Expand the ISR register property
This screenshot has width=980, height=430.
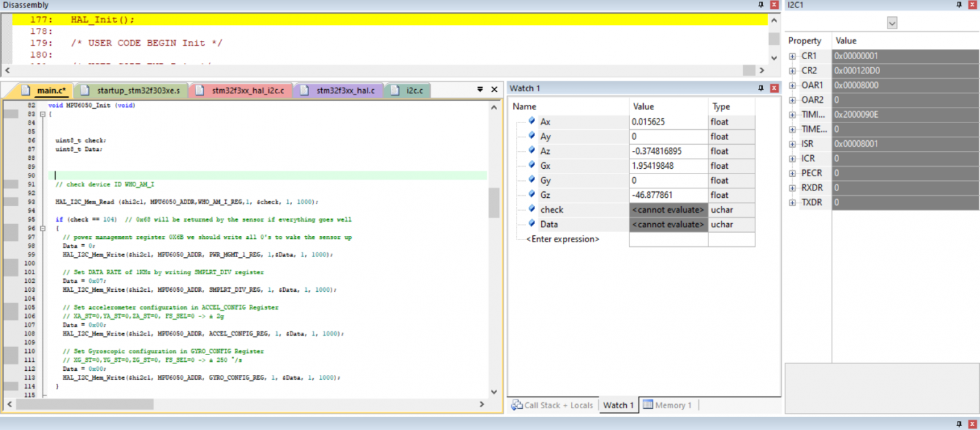point(792,144)
